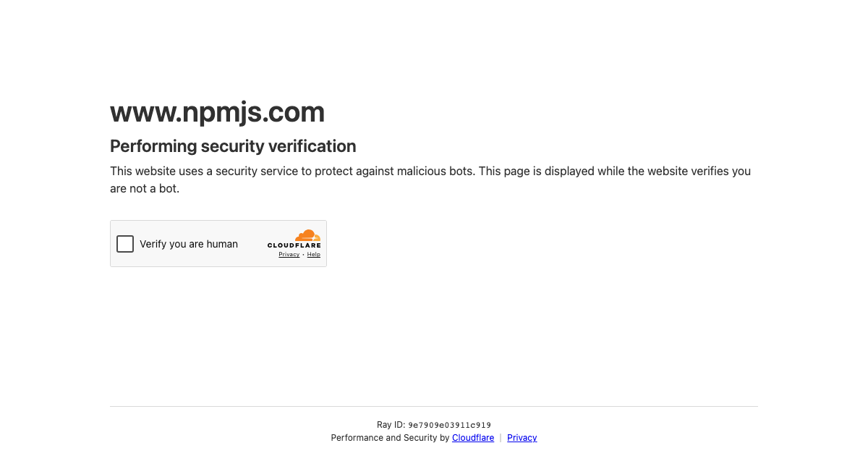Click the Performing security verification subheading
Image resolution: width=868 pixels, height=456 pixels.
coord(233,146)
